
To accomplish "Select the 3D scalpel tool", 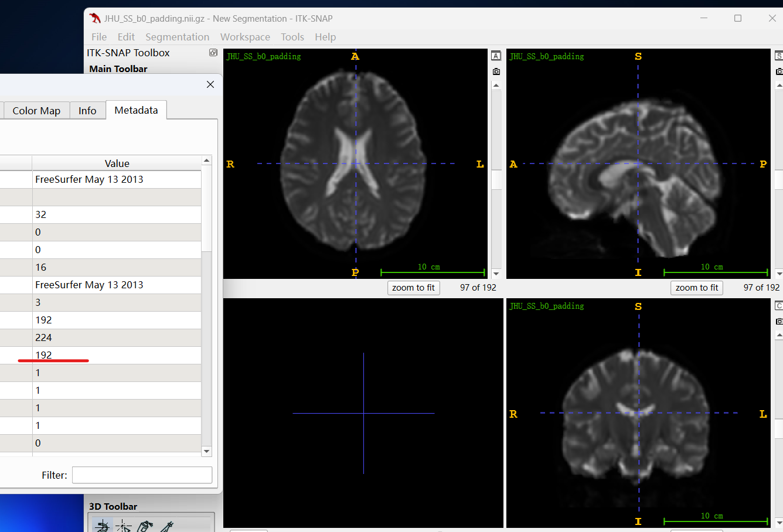I will click(x=166, y=526).
